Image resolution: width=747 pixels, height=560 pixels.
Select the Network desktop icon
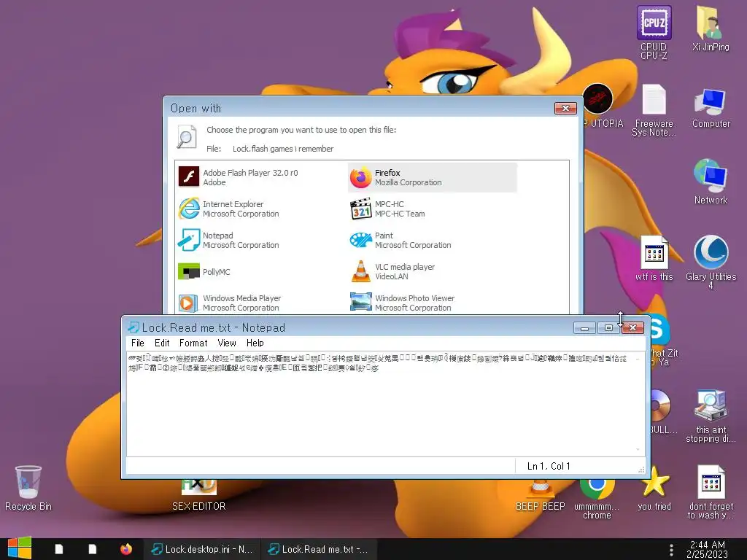click(711, 182)
